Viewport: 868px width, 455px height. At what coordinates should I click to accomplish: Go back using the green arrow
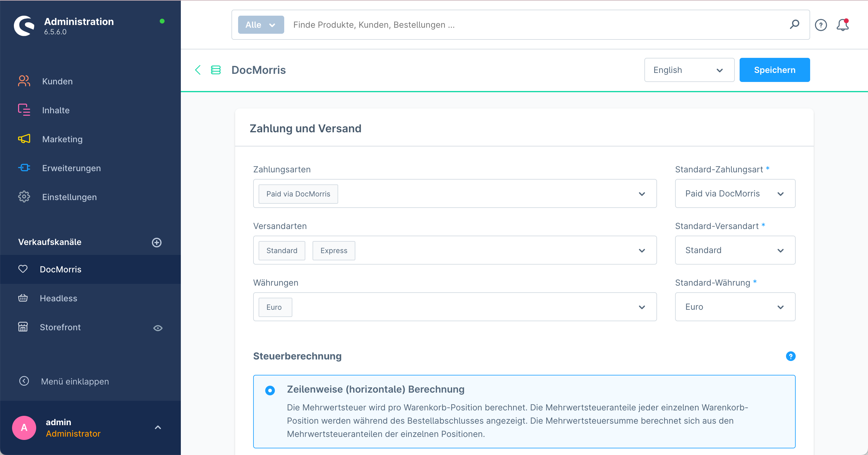(198, 70)
